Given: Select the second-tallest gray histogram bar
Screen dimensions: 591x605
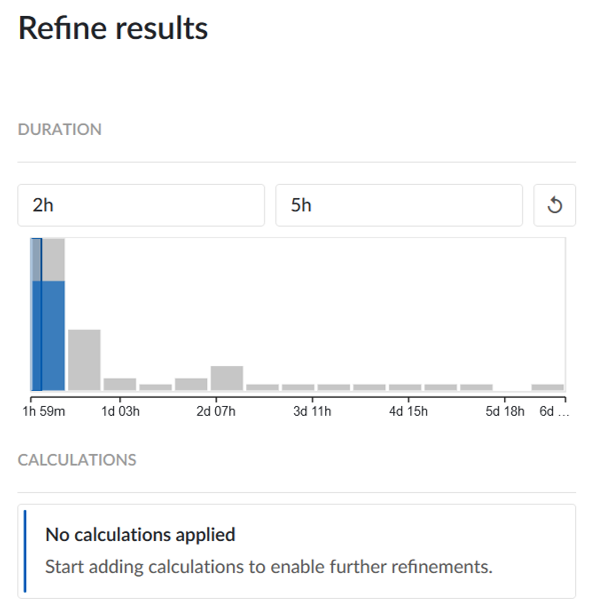Looking at the screenshot, I should pyautogui.click(x=84, y=360).
